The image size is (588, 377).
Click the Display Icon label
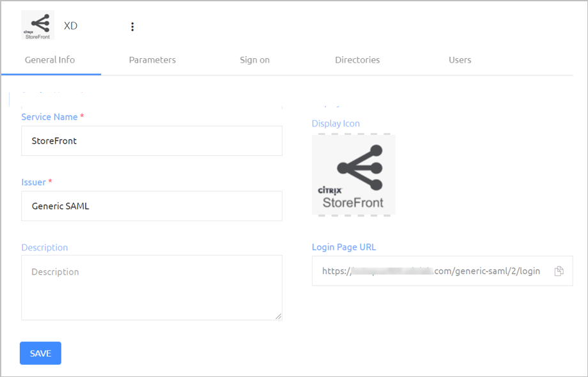(x=336, y=124)
